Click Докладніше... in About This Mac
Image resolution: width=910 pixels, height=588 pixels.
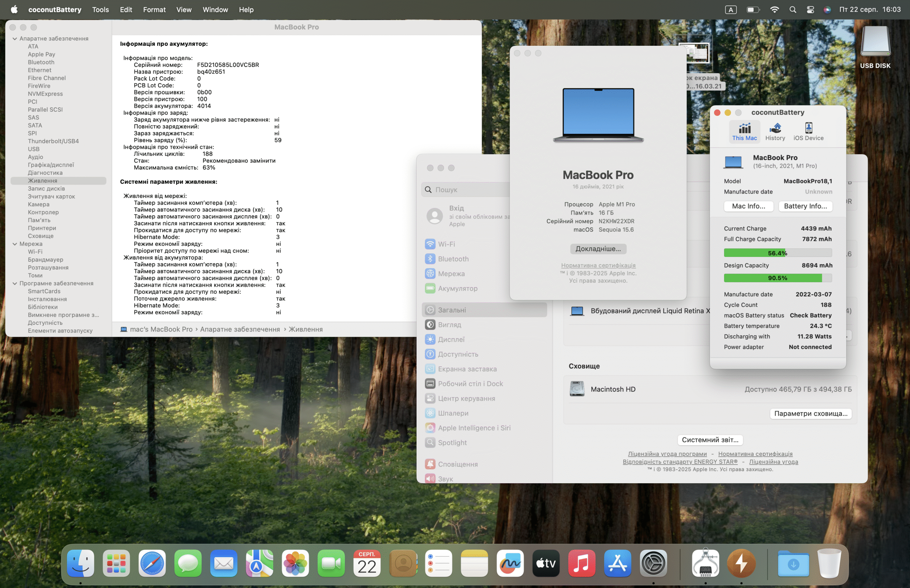(598, 249)
